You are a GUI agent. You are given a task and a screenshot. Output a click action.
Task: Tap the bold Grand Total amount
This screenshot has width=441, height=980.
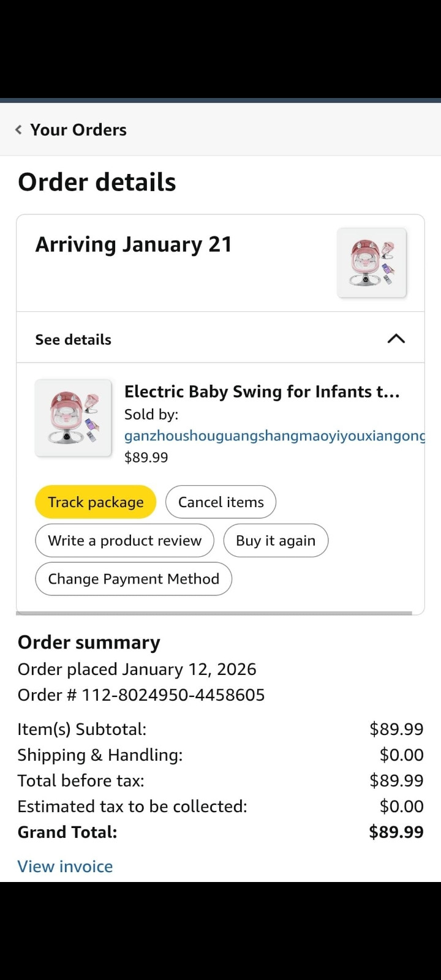[396, 832]
